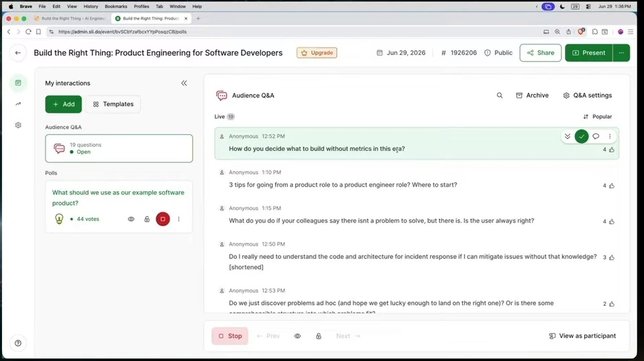Click the Live questions count badge
The height and width of the screenshot is (361, 644).
point(231,117)
